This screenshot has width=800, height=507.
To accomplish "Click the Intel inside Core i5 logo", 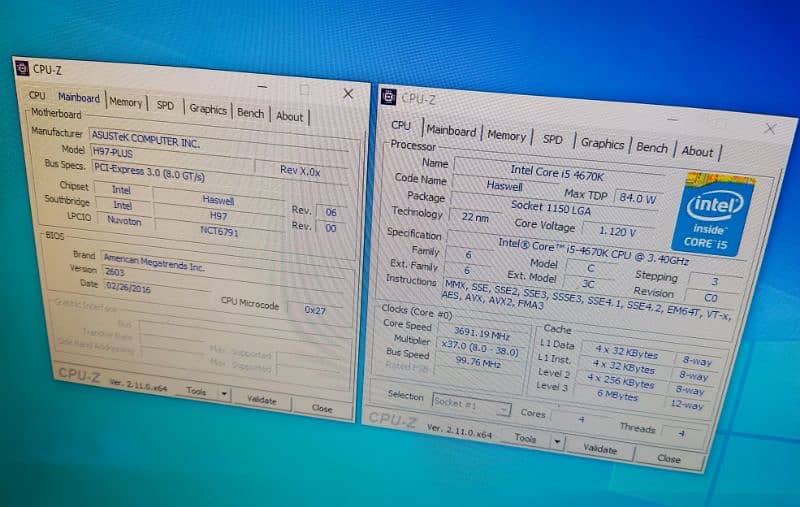I will (713, 214).
